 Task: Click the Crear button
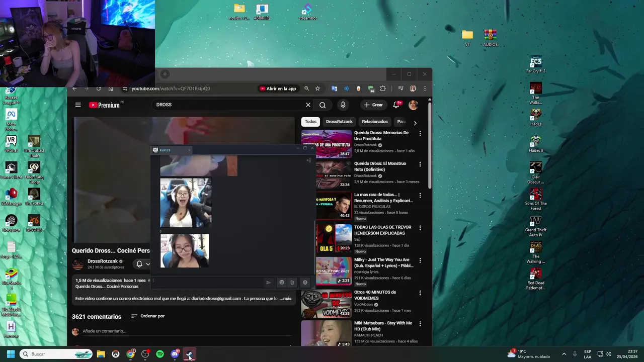point(373,105)
